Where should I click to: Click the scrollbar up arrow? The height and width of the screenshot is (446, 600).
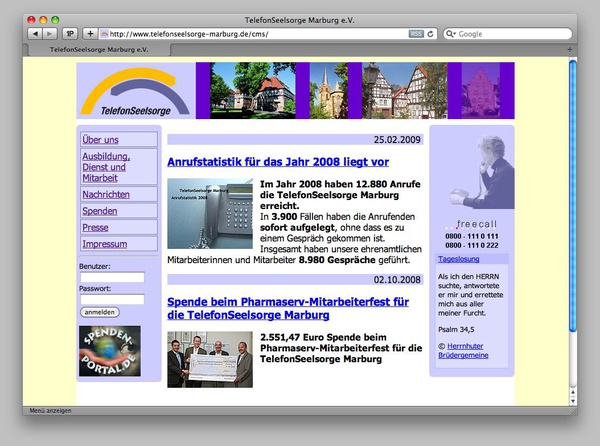573,392
